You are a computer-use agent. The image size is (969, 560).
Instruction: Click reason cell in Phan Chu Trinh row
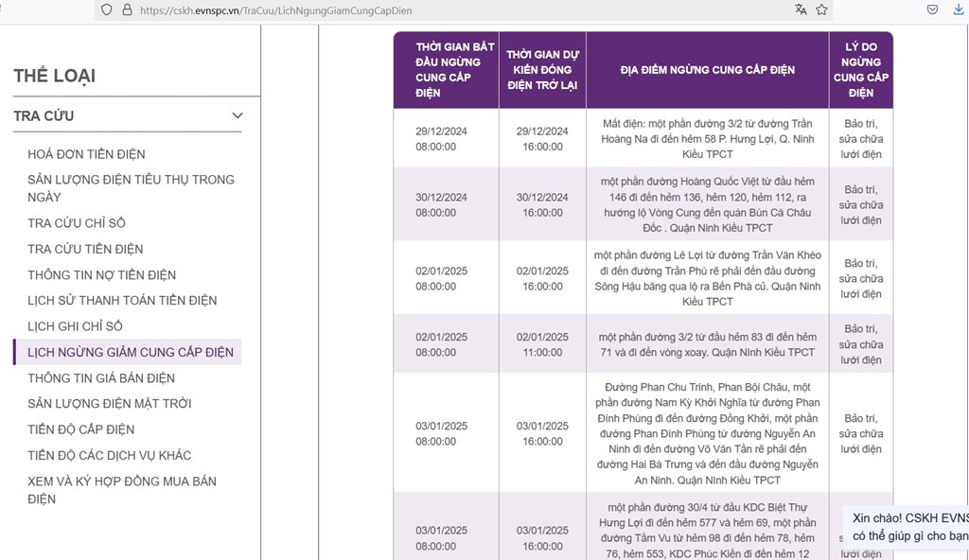tap(861, 434)
